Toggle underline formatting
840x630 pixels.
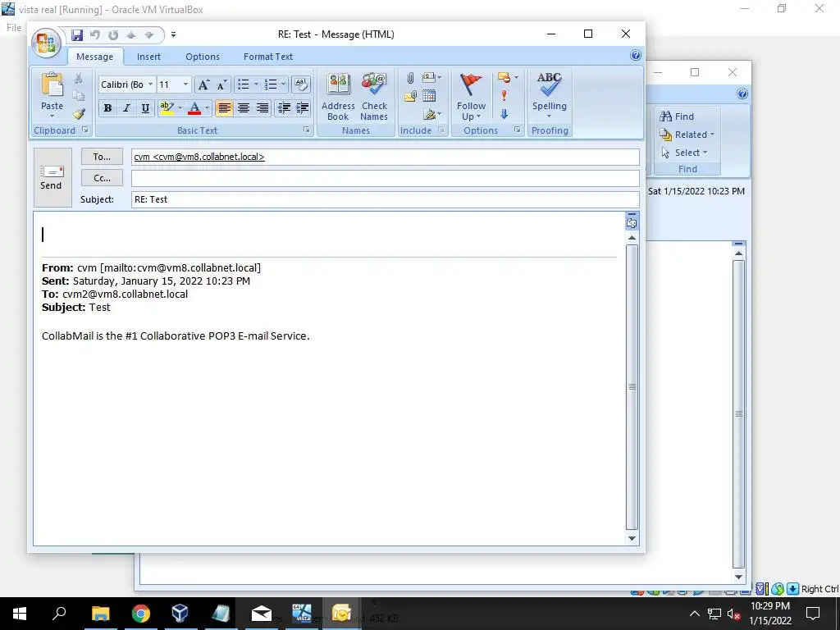145,108
